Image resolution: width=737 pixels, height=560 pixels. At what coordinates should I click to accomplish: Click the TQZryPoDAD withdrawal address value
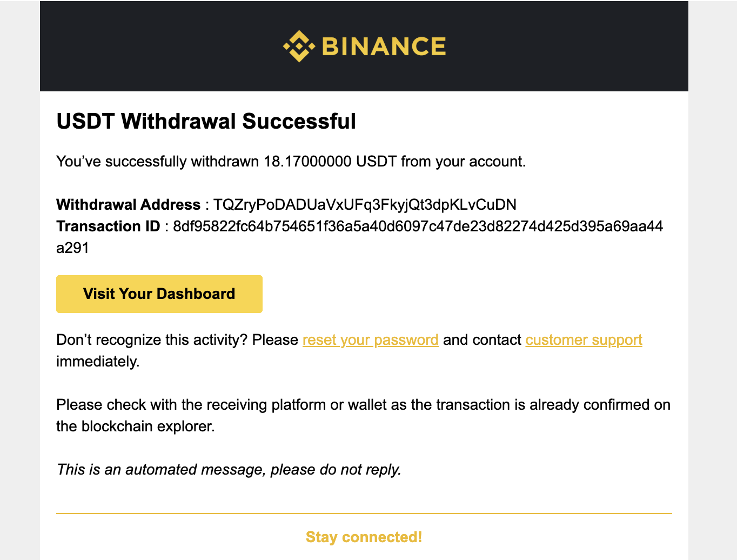point(365,205)
